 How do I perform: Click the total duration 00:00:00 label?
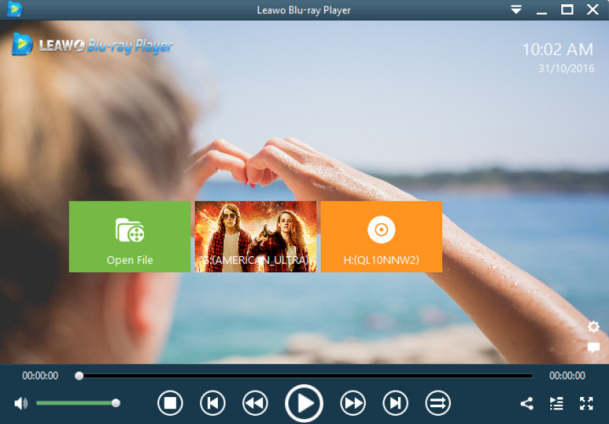click(567, 375)
